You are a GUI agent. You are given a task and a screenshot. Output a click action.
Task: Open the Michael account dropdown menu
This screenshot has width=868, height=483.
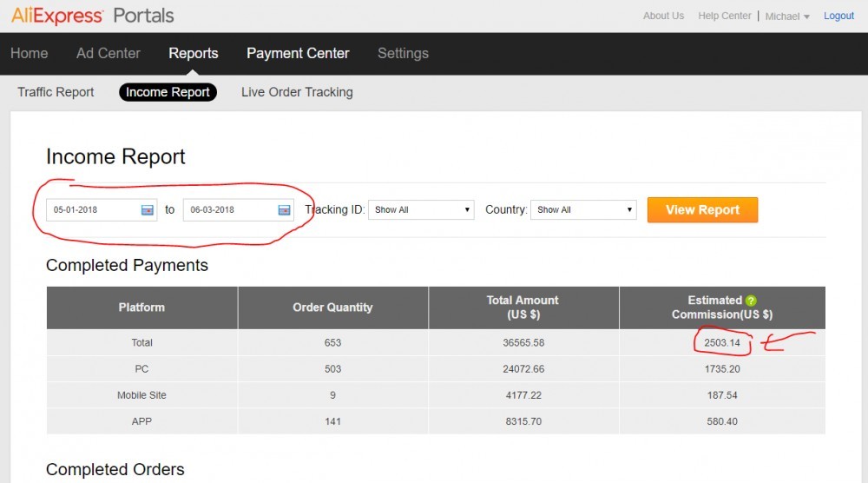(x=787, y=16)
